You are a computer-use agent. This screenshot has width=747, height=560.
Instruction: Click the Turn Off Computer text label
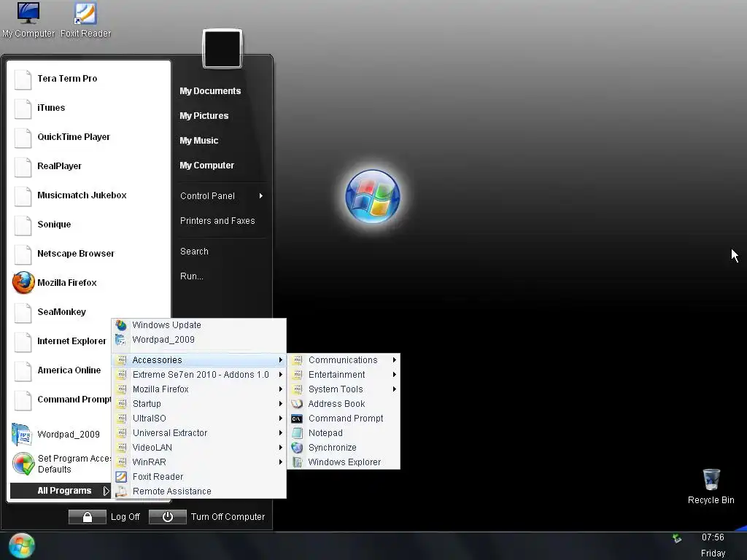click(x=228, y=517)
